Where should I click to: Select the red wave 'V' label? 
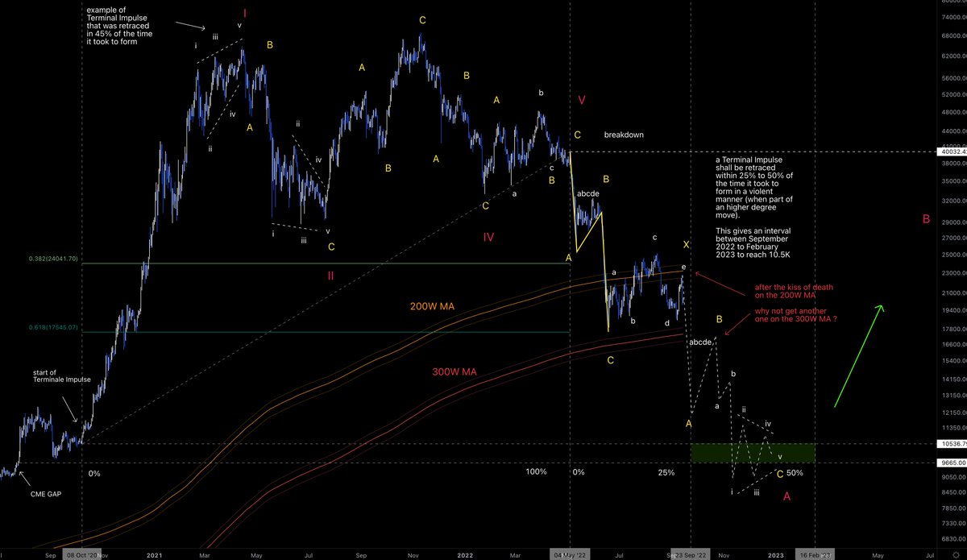583,99
